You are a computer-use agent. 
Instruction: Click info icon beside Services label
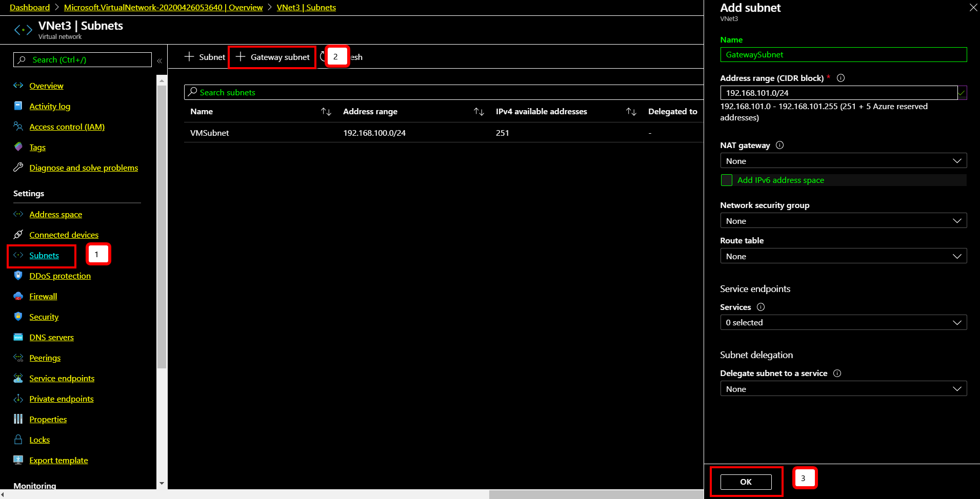tap(761, 307)
